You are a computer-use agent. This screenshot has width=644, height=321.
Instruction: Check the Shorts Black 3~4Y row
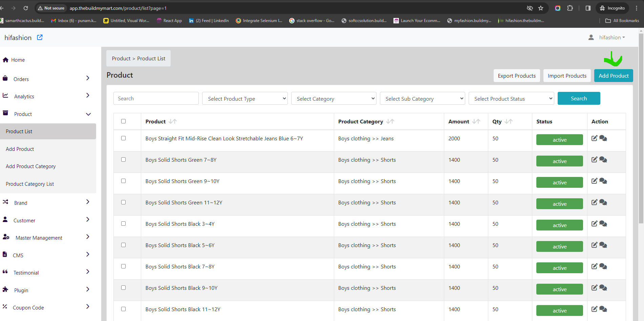[x=124, y=224]
